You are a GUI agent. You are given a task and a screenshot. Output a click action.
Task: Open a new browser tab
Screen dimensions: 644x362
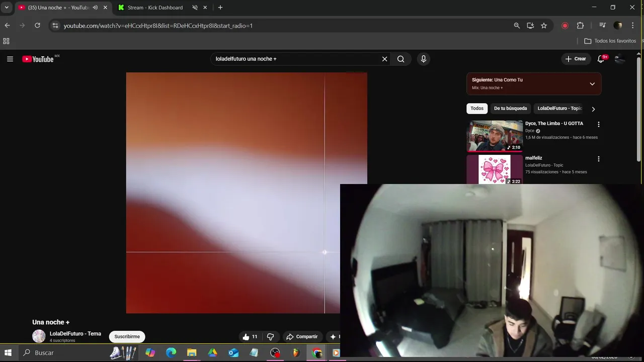pyautogui.click(x=220, y=8)
